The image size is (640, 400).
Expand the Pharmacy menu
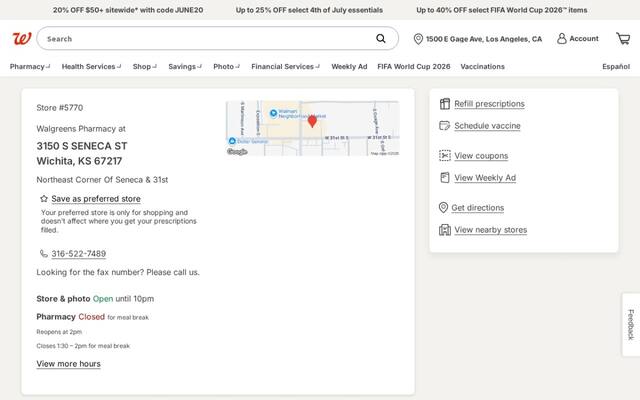pos(30,67)
